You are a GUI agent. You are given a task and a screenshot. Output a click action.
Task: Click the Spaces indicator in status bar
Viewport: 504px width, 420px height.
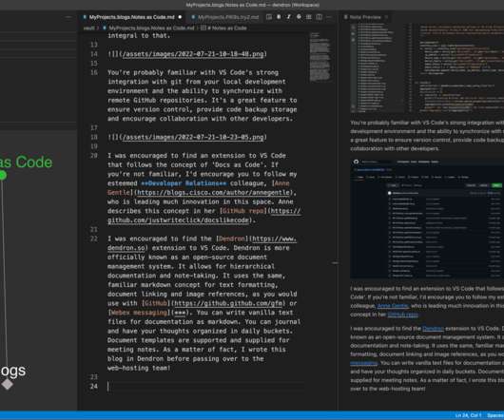[x=495, y=415]
